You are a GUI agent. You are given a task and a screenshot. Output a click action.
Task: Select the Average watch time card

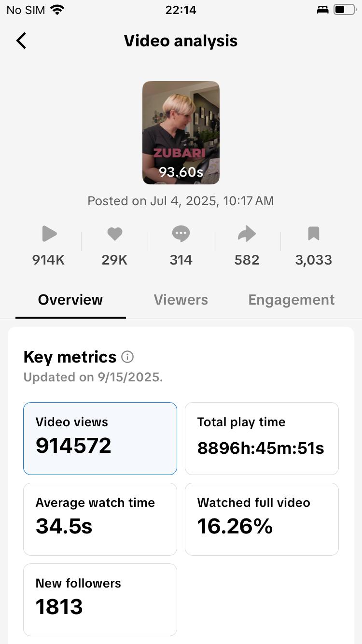[x=100, y=519]
